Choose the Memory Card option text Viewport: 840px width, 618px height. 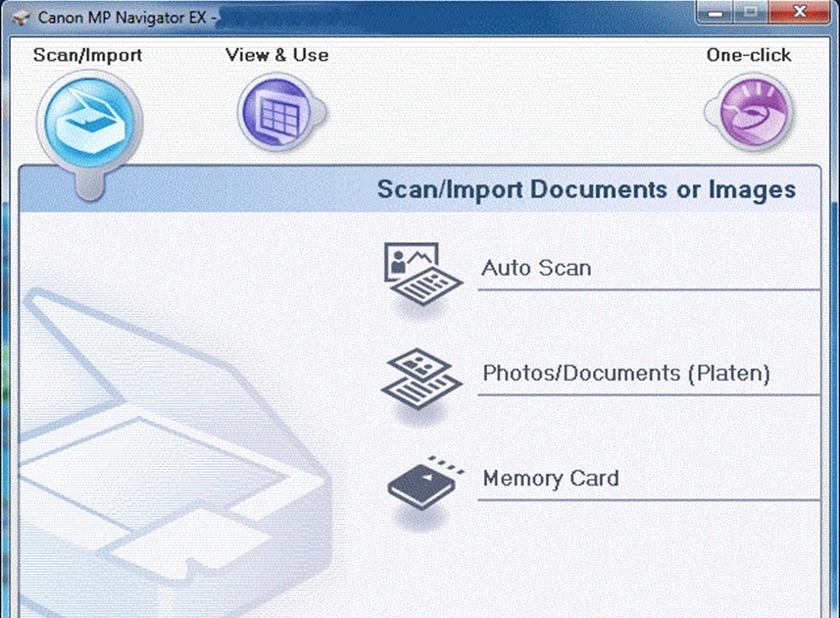[x=551, y=478]
